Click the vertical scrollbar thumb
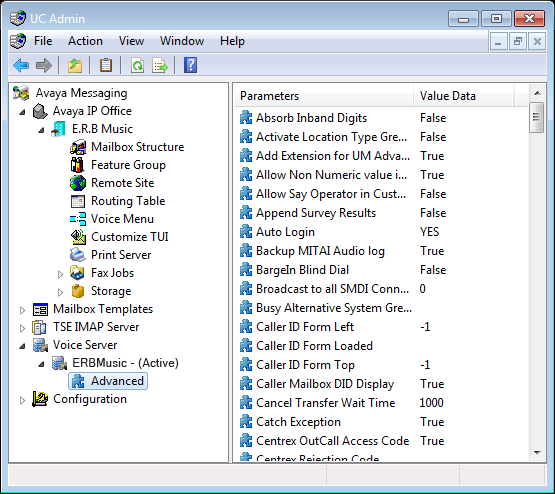555x494 pixels. coord(537,117)
